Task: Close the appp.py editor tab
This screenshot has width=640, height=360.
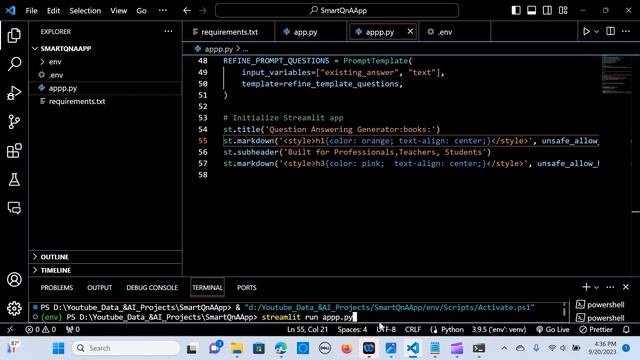Action: click(x=410, y=31)
